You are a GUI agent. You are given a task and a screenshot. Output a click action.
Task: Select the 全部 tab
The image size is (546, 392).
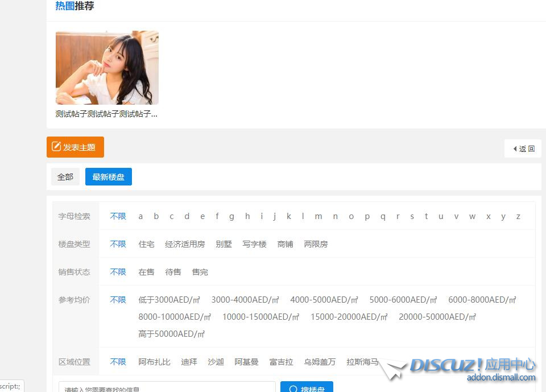click(65, 177)
